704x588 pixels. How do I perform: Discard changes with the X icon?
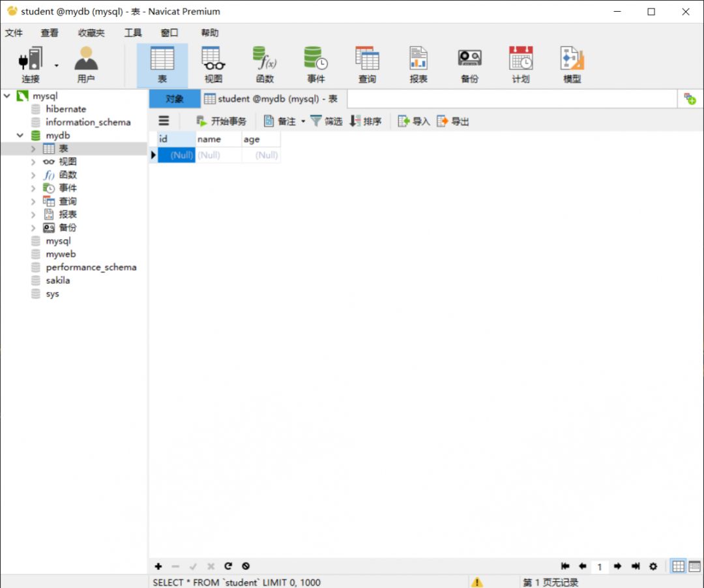tap(211, 566)
